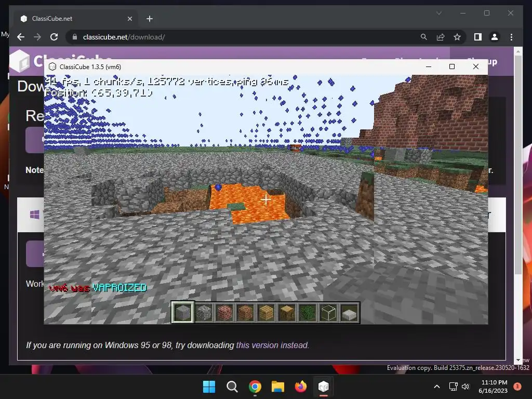The image size is (532, 399).
Task: Open network status tray icon
Action: click(x=453, y=387)
